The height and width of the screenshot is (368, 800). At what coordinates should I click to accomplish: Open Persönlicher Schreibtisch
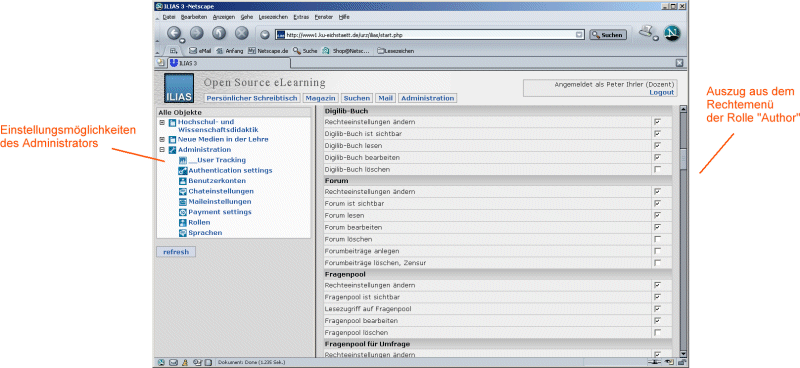coord(252,98)
